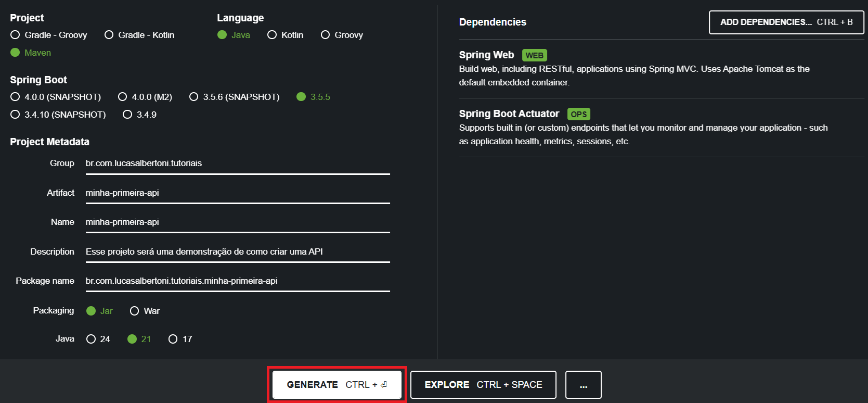Choose Spring Boot 3.4.10 (SNAPSHOT)

58,115
